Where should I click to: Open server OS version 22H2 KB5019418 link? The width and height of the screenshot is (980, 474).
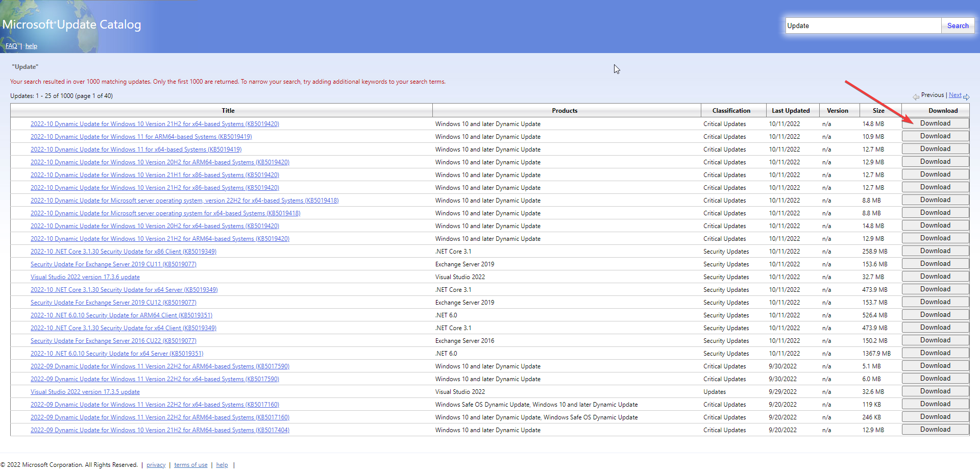[x=185, y=201]
